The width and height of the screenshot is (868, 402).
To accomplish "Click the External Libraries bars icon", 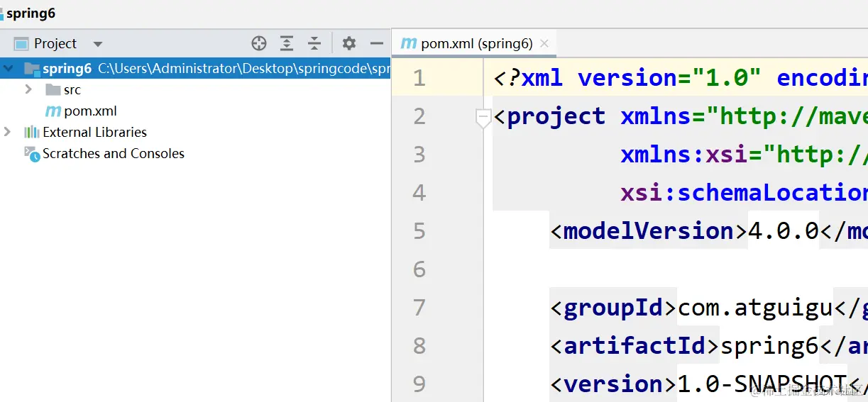I will 31,132.
